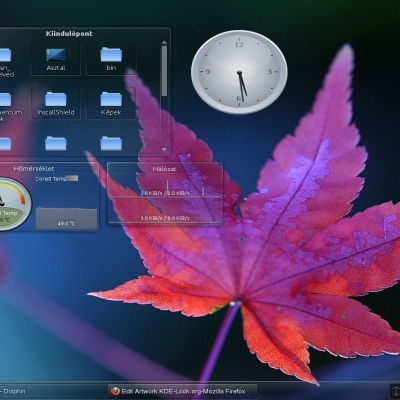Select the unlabeled folder below InstallShield
400x400 pixels.
tap(56, 144)
